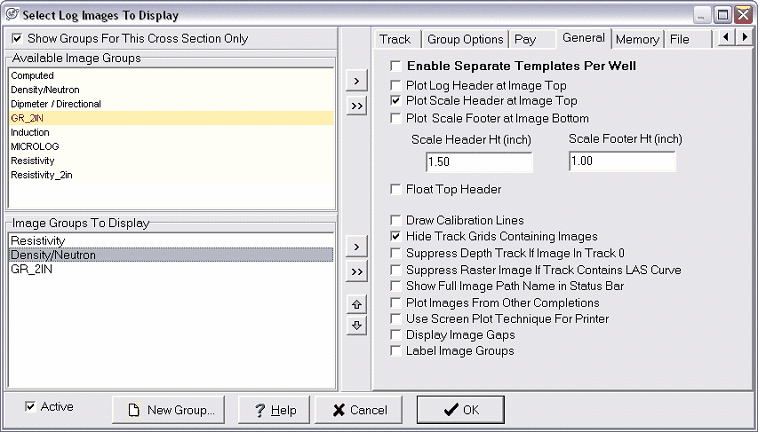Maximize the dialog window
Viewport: 760px width, 434px height.
click(x=723, y=15)
